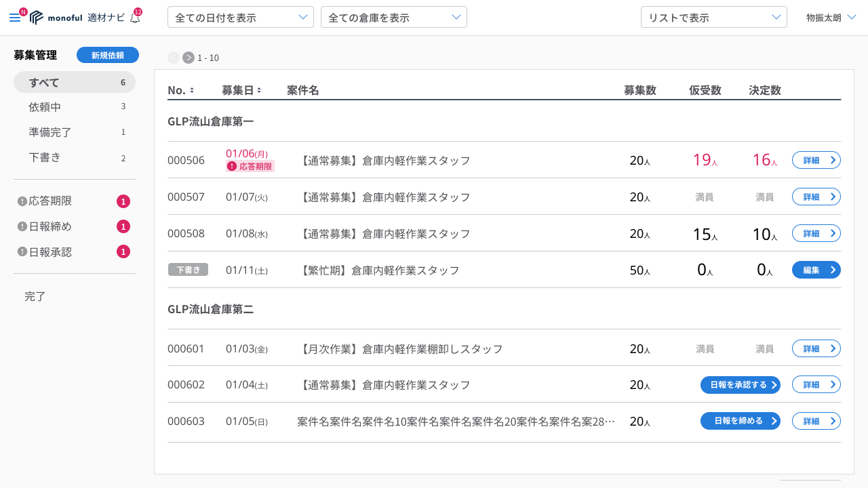
Task: Click the previous page arrow
Action: (174, 58)
